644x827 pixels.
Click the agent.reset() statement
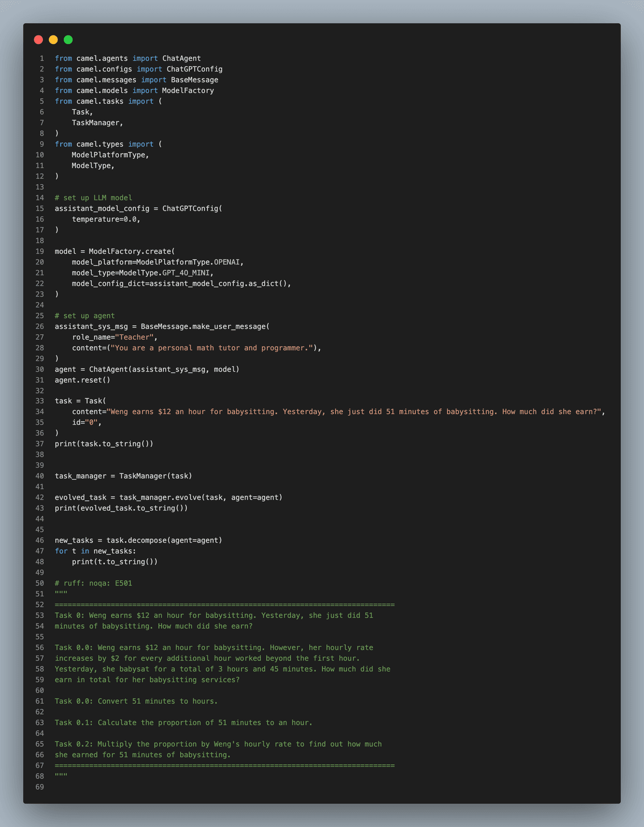point(82,380)
